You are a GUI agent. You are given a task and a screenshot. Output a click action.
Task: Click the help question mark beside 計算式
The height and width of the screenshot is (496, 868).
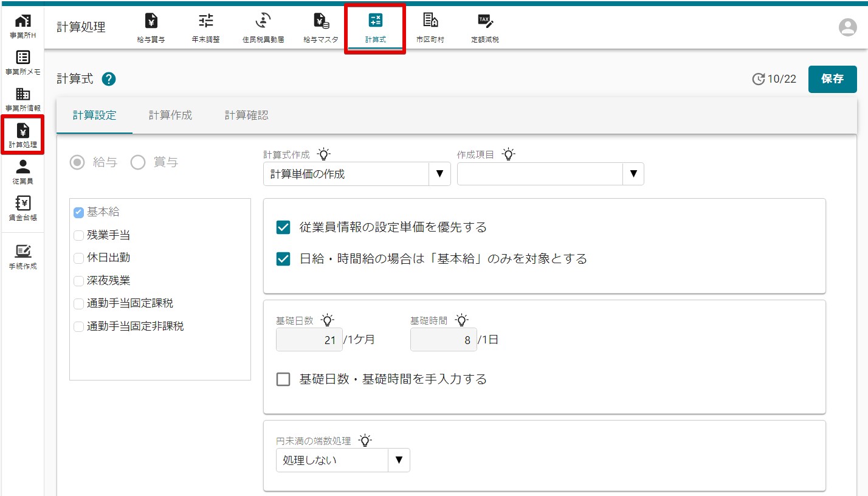(109, 79)
